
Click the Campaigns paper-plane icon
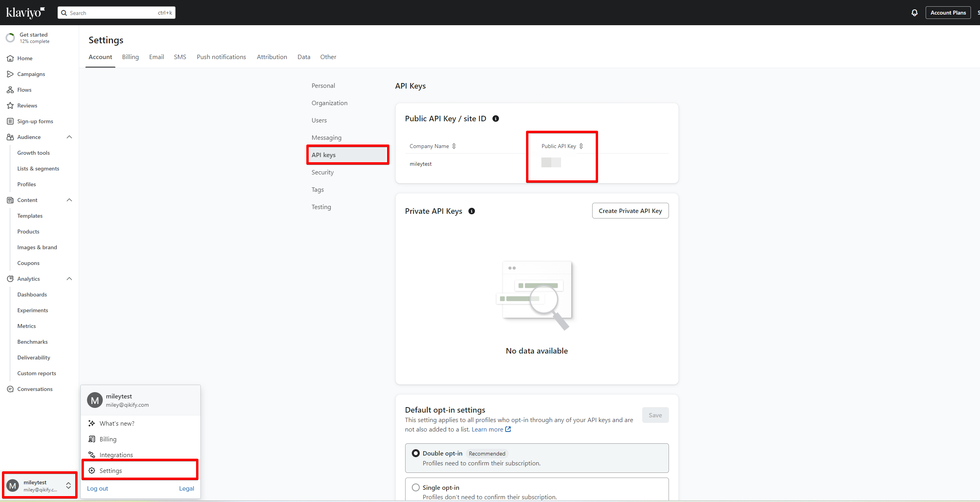10,74
